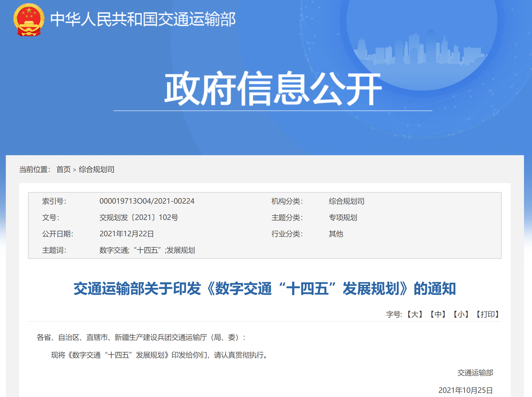Click the index number 000019713O04/2021-00224
The image size is (532, 397).
147,201
